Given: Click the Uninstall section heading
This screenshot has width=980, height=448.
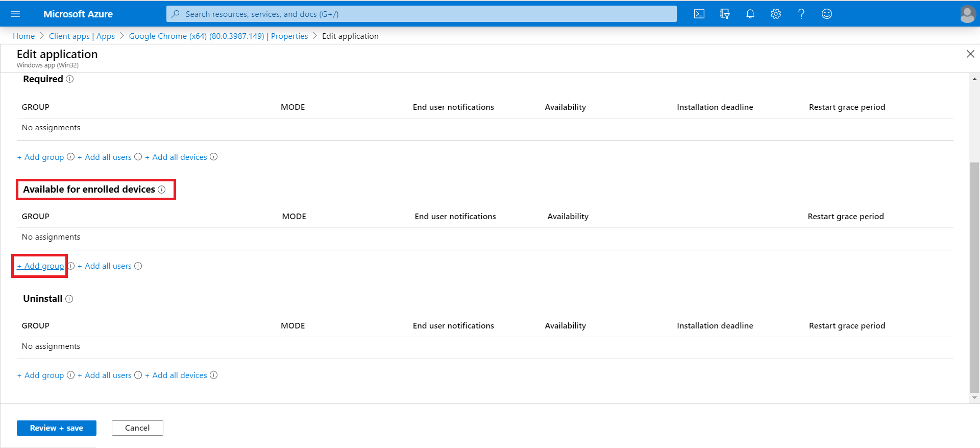Looking at the screenshot, I should coord(43,299).
